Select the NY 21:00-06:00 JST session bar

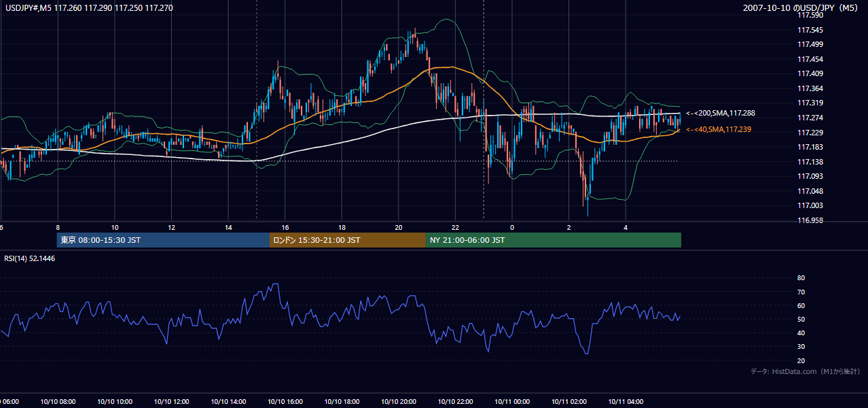(x=554, y=240)
